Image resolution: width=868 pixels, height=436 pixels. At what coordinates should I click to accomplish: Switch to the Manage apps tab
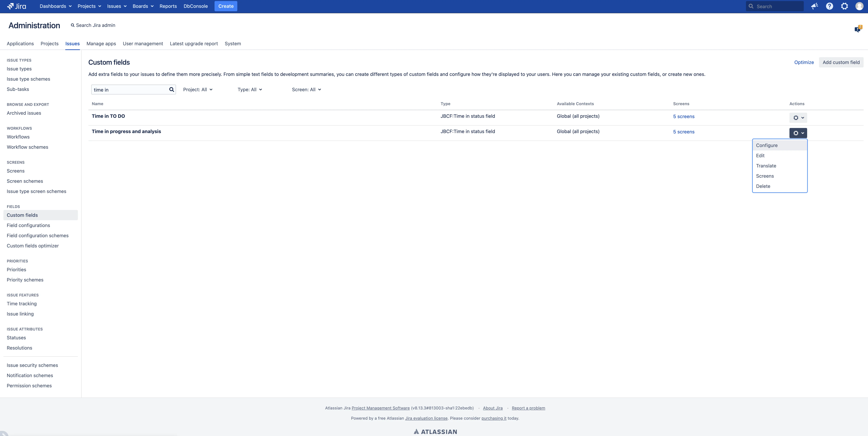(x=101, y=44)
